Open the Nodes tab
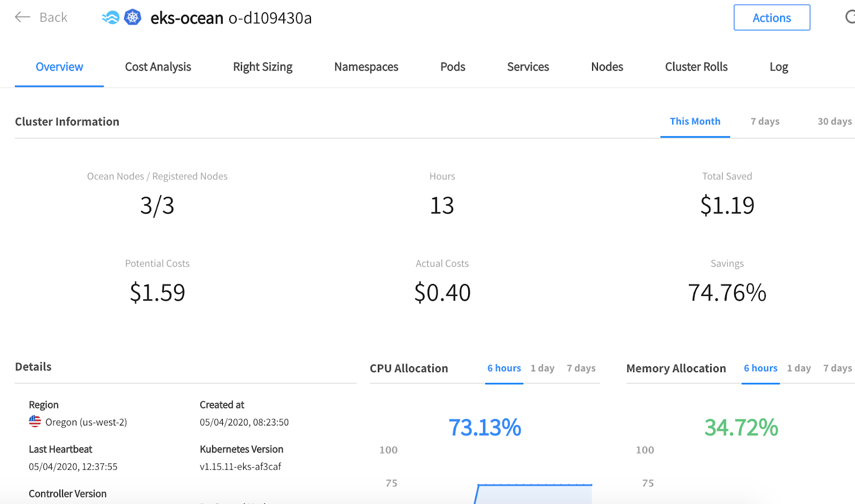Screen dimensions: 855x504 tap(607, 67)
